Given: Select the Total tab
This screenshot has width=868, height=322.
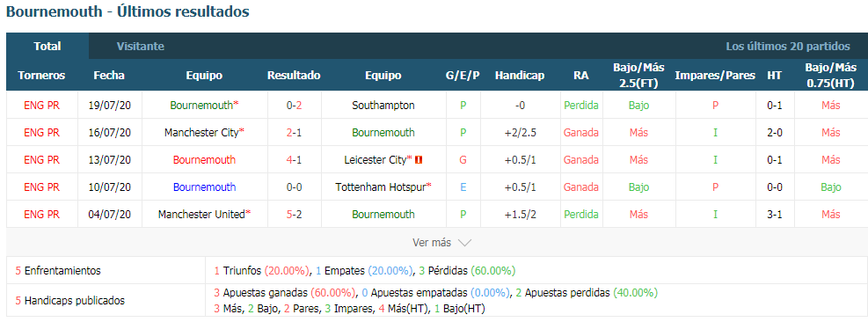Looking at the screenshot, I should [x=47, y=47].
